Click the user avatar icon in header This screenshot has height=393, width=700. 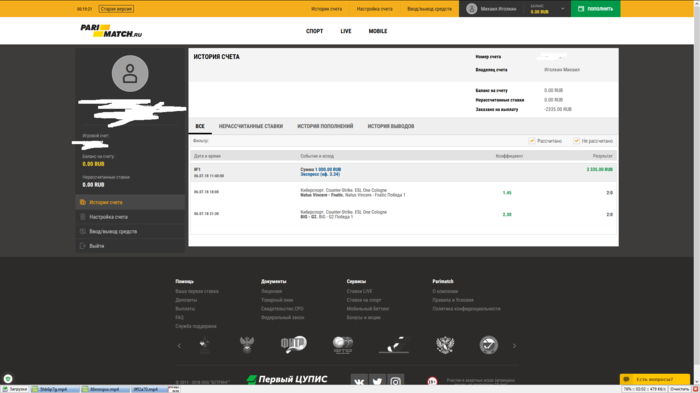(x=471, y=8)
